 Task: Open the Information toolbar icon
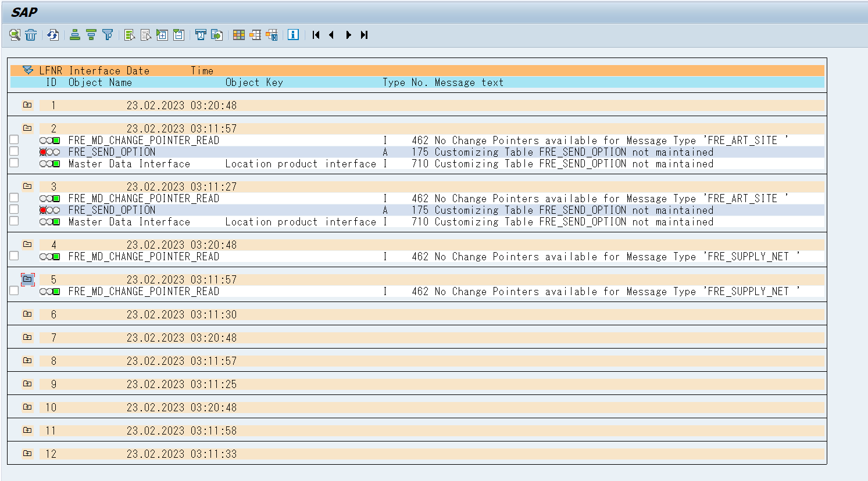click(x=293, y=35)
